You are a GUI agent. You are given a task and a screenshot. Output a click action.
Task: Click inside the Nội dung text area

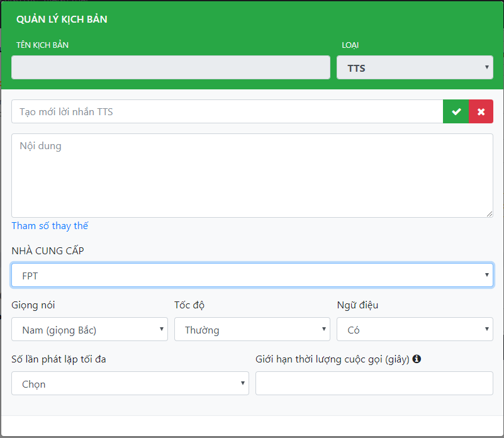tap(252, 176)
